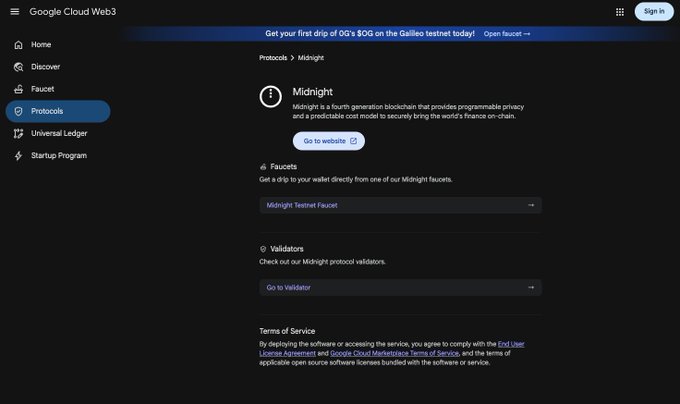Viewport: 680px width, 404px height.
Task: Click the Protocols shield icon
Action: click(18, 111)
